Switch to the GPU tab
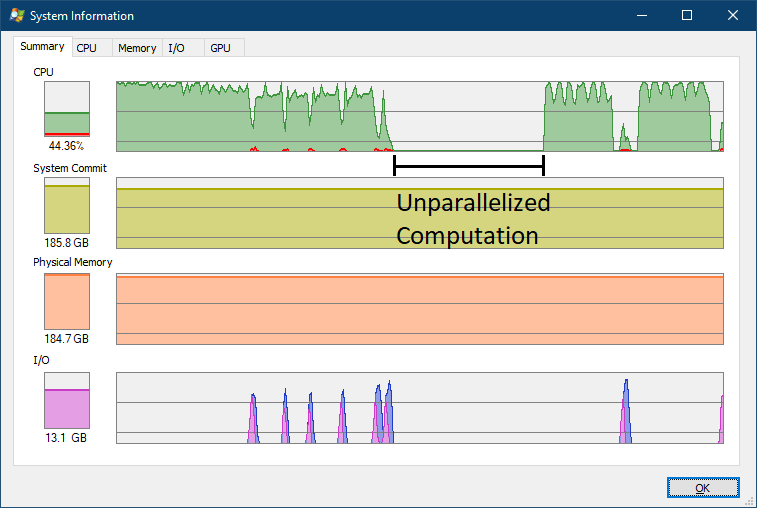 pyautogui.click(x=220, y=48)
